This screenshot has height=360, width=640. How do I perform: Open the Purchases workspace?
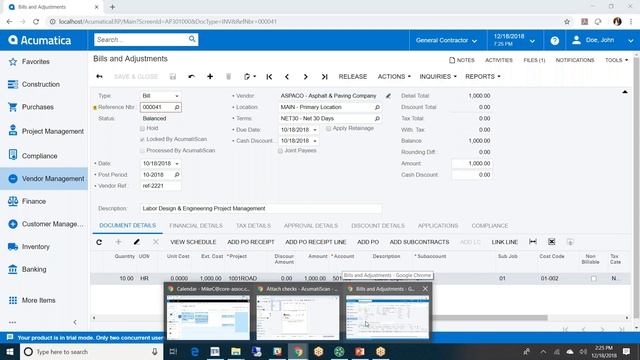pyautogui.click(x=38, y=107)
